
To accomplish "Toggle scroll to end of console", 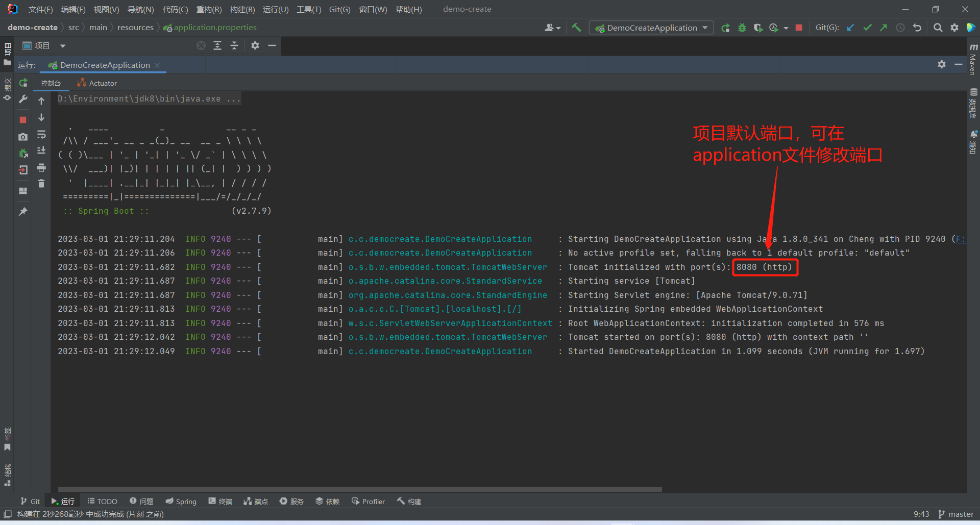I will 41,151.
